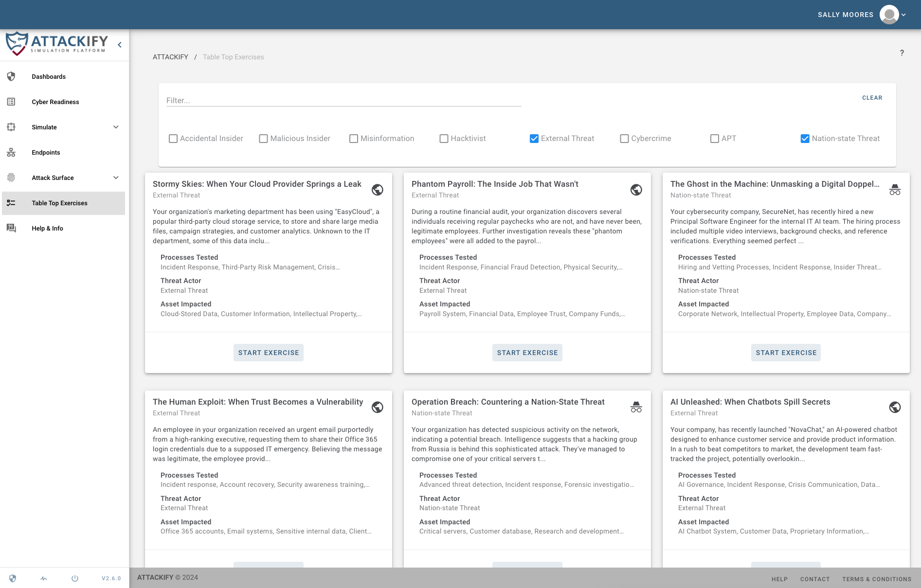Viewport: 921px width, 588px height.
Task: Click the HELP footer link
Action: click(779, 579)
